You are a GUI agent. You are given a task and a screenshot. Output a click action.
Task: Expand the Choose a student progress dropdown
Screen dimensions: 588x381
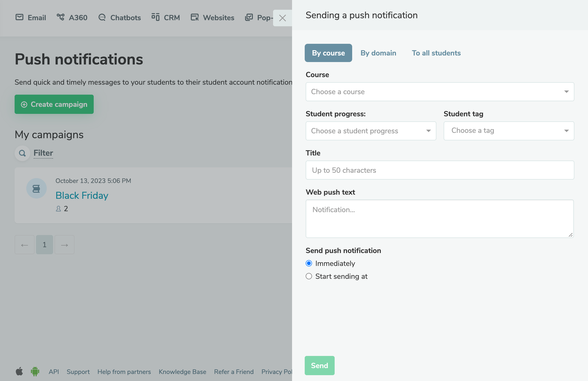371,131
